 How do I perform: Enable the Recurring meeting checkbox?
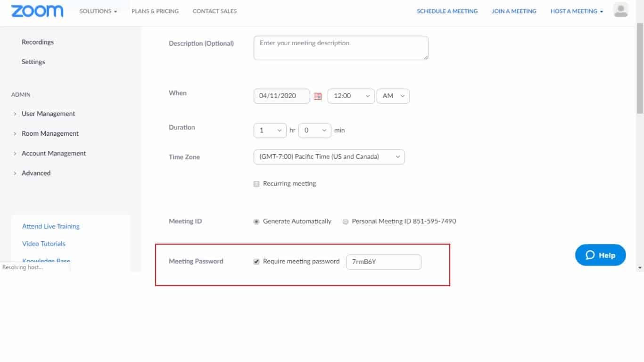click(x=256, y=183)
